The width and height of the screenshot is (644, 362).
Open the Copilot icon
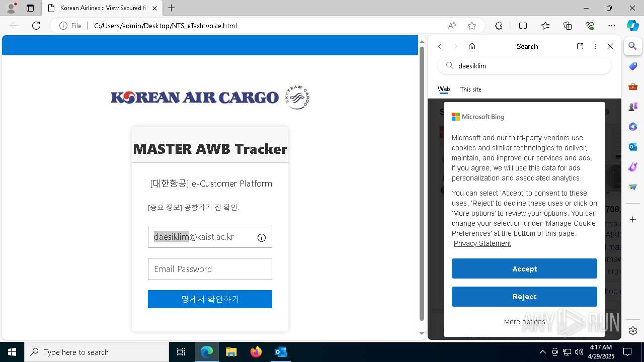click(x=632, y=26)
